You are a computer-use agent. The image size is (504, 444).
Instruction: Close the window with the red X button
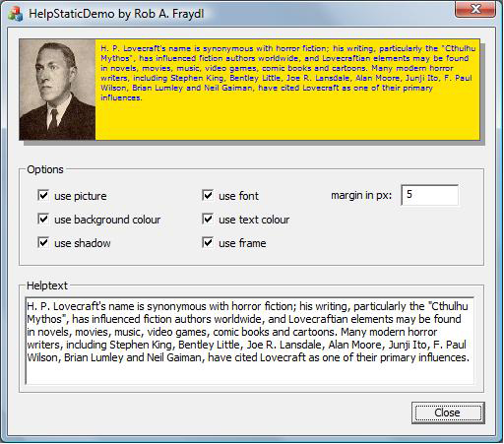475,9
